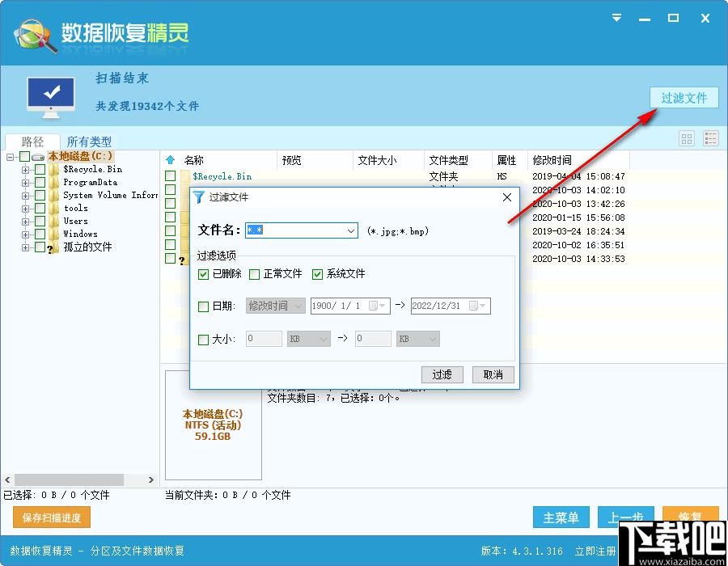Click the 保存扫描进度 button
Screen dimensions: 728x566
pyautogui.click(x=52, y=517)
